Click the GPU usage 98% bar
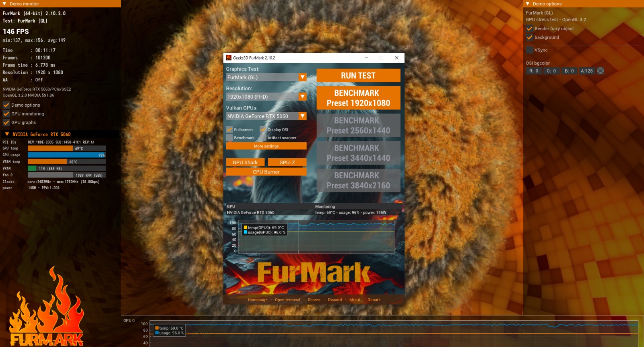644x347 pixels. 67,155
